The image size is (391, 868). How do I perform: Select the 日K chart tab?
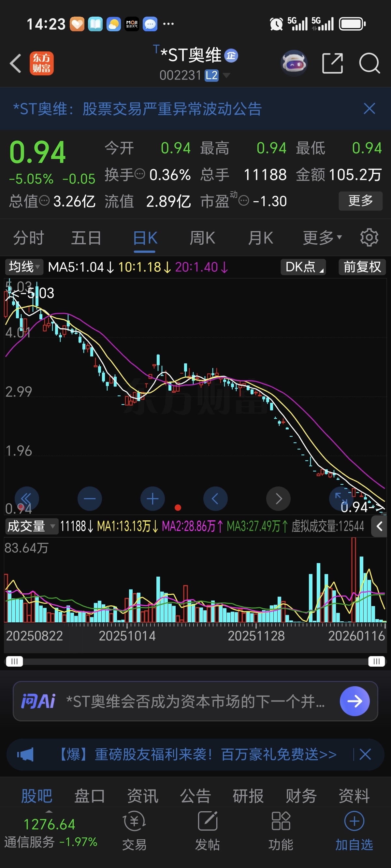click(x=145, y=238)
